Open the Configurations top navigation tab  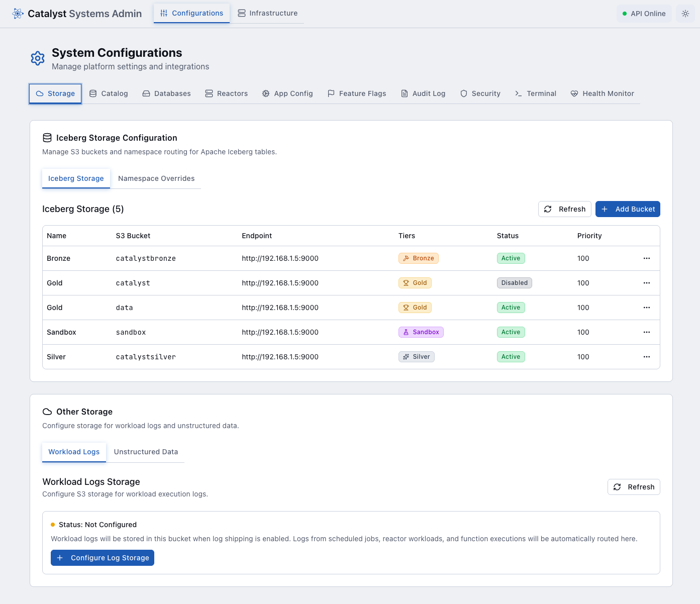pyautogui.click(x=192, y=13)
